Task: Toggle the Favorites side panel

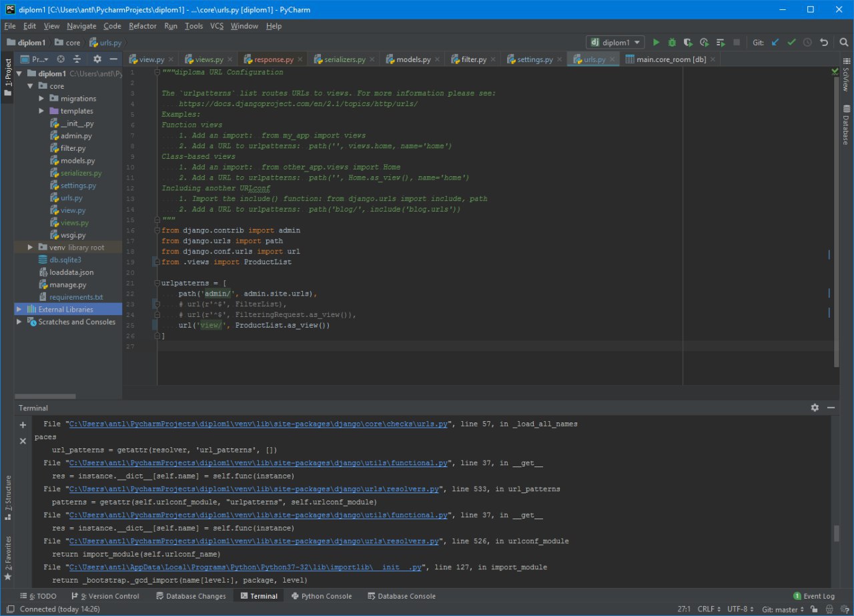Action: (8, 553)
